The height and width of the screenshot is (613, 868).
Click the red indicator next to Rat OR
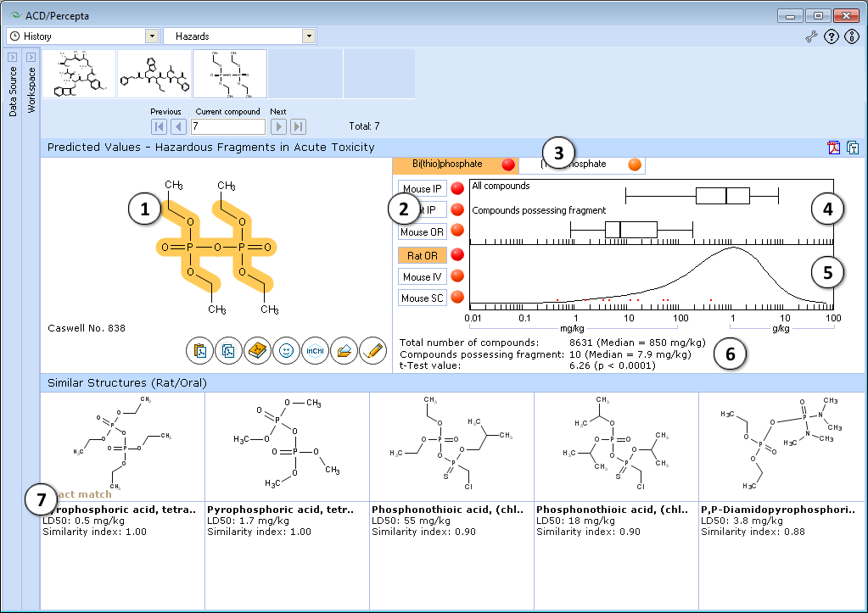click(x=457, y=254)
